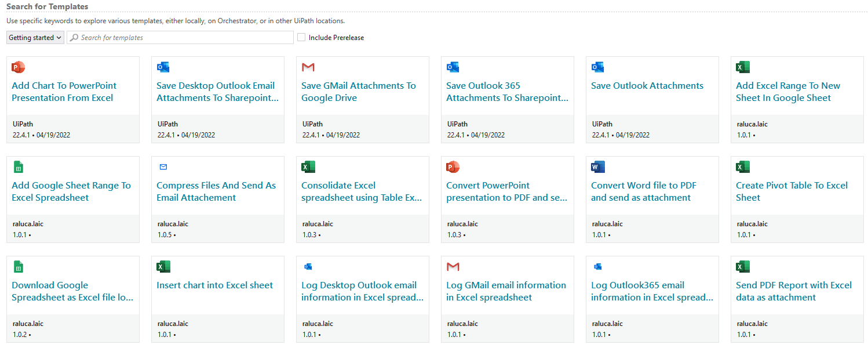Viewport: 868px width, 355px height.
Task: Click Word icon on Convert Word file card
Action: tap(598, 167)
